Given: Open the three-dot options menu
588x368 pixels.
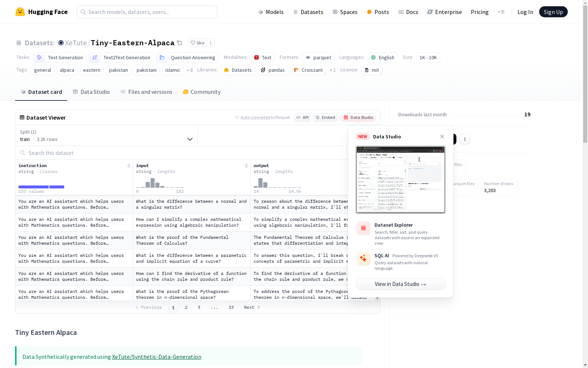Looking at the screenshot, I should [465, 139].
